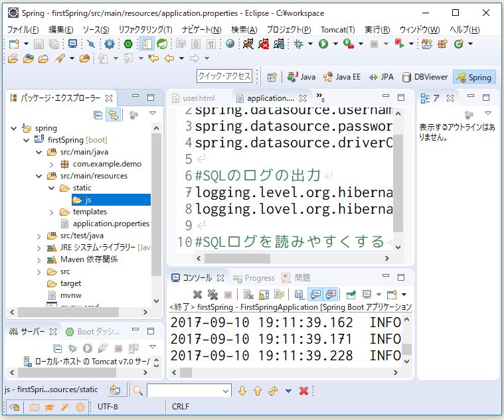
Task: Switch to the Boot ダッシュ tab
Action: point(92,332)
